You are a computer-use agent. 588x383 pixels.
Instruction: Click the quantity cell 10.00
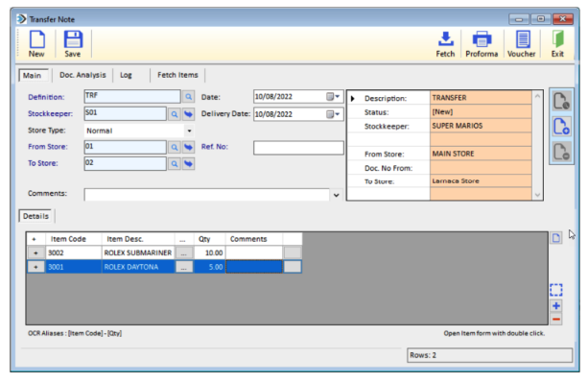pyautogui.click(x=209, y=252)
